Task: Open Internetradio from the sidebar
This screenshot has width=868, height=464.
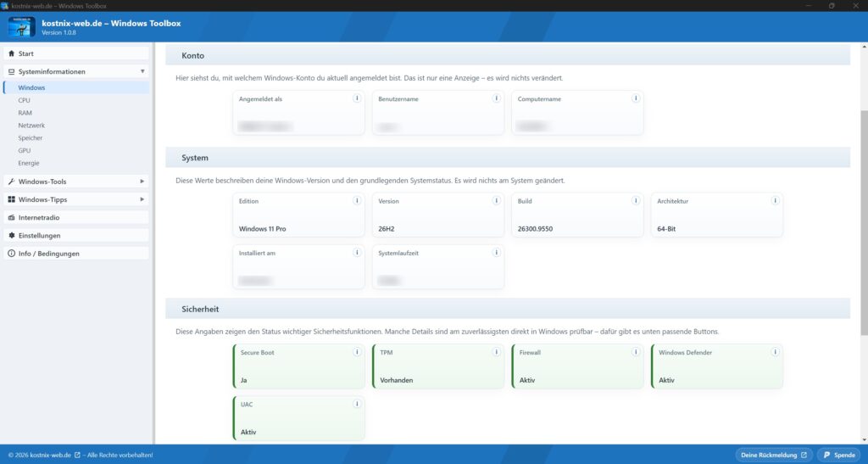Action: (x=76, y=218)
